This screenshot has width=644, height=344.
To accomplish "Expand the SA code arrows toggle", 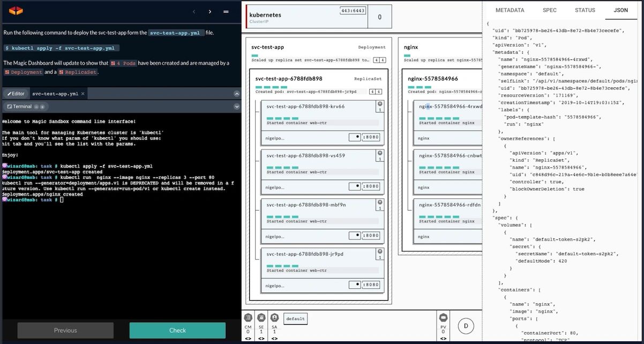I will [274, 339].
